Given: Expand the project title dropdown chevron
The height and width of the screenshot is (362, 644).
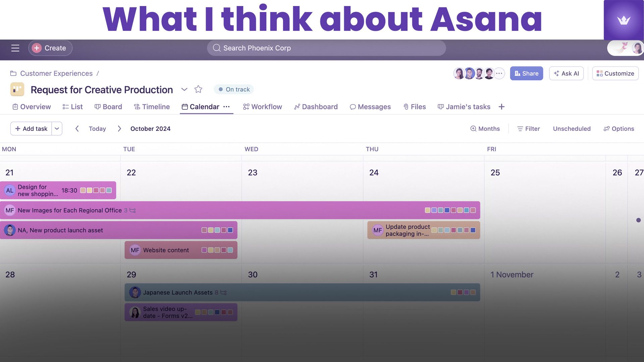Looking at the screenshot, I should 184,89.
